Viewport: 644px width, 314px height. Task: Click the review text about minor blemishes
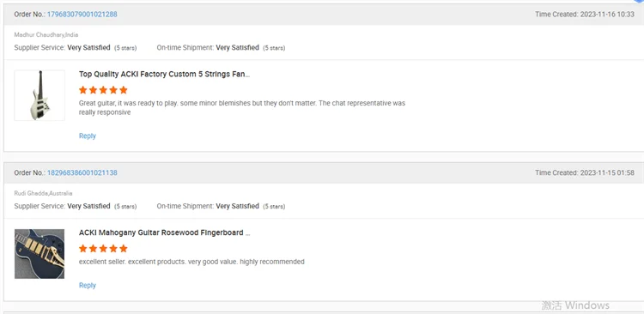coord(242,107)
